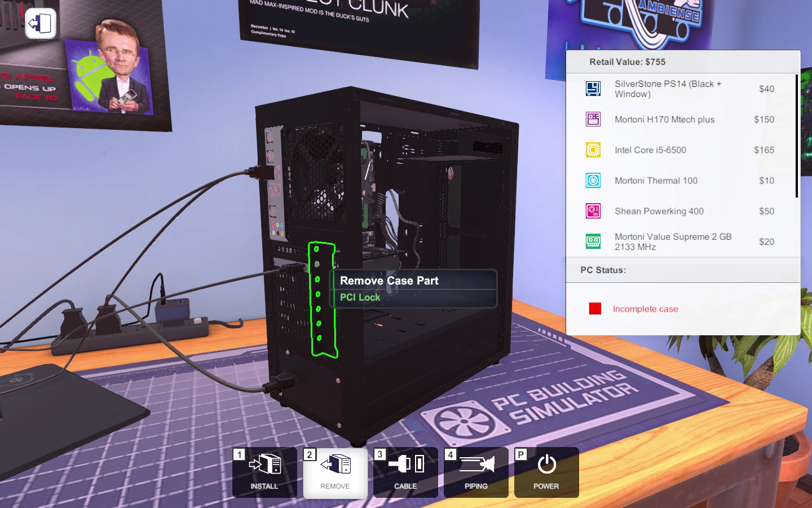Image resolution: width=812 pixels, height=508 pixels.
Task: Select the SilverStone PS14 (Black + Window) row text
Action: (668, 89)
